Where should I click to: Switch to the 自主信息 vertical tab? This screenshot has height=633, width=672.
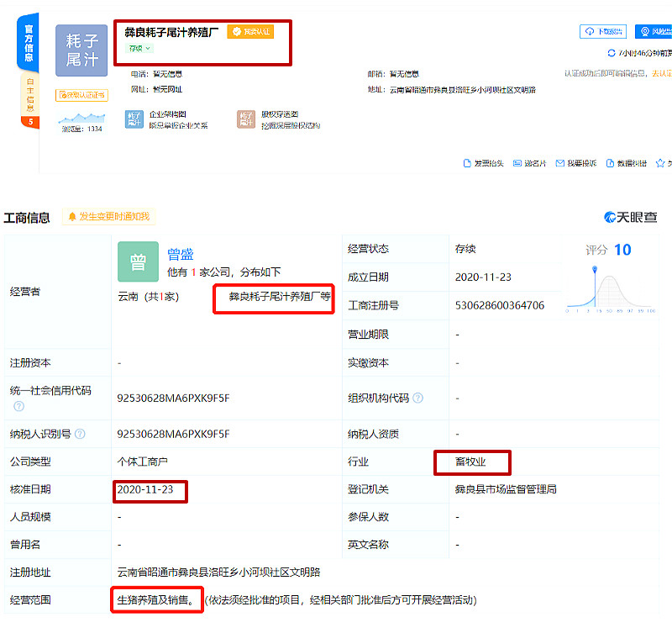[x=30, y=94]
